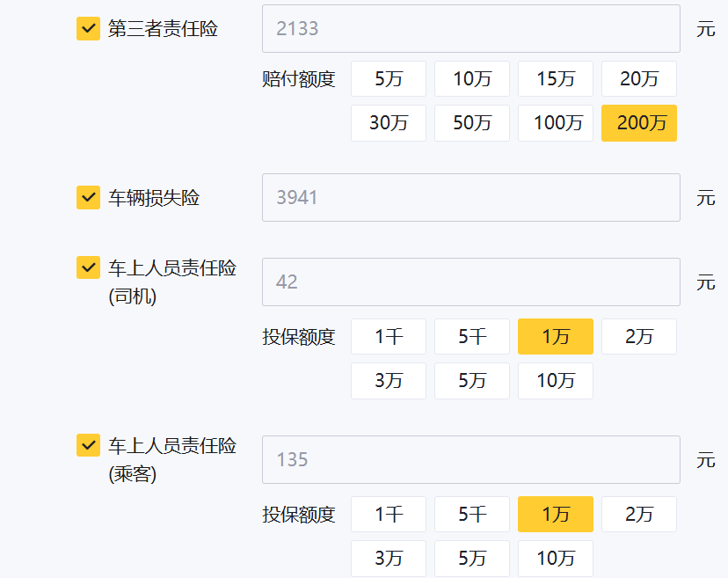Select 5千 for passenger (乘客) coverage
The width and height of the screenshot is (728, 578).
click(471, 514)
